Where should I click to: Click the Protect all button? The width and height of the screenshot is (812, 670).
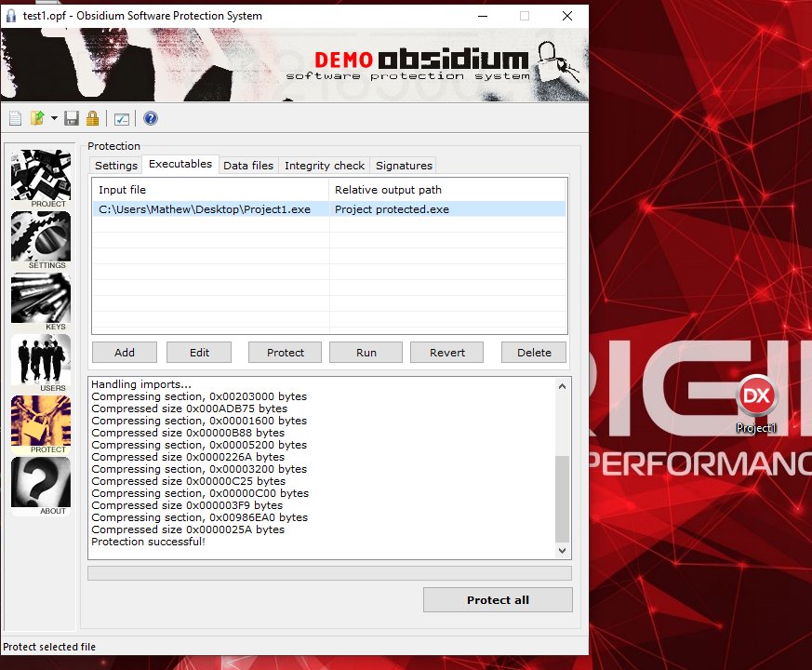(498, 600)
